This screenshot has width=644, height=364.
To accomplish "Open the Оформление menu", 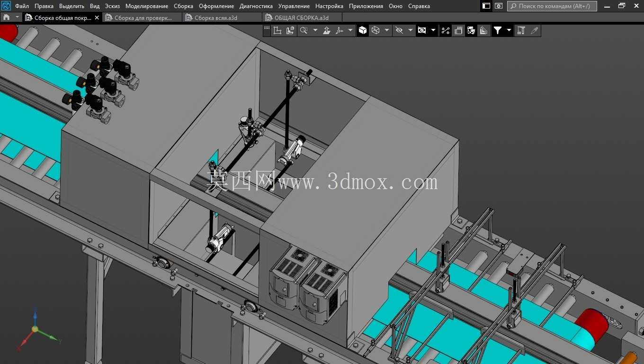I will (x=216, y=6).
